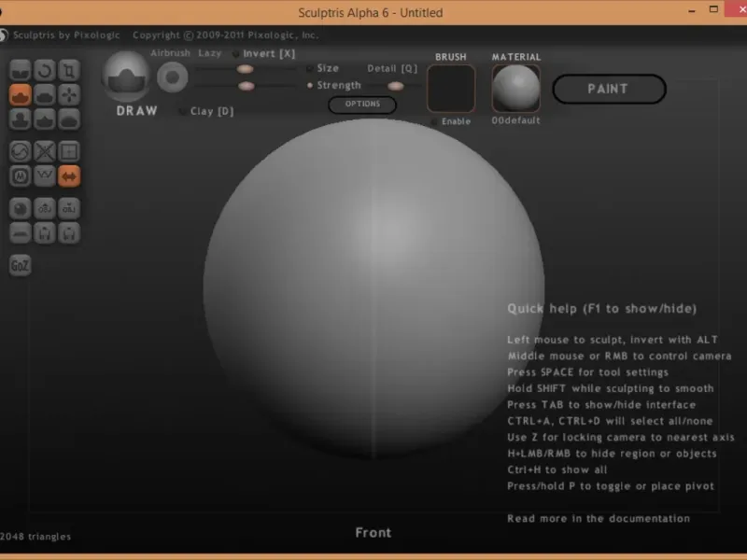Select the Reduce brush tool
Image resolution: width=747 pixels, height=560 pixels.
point(20,151)
